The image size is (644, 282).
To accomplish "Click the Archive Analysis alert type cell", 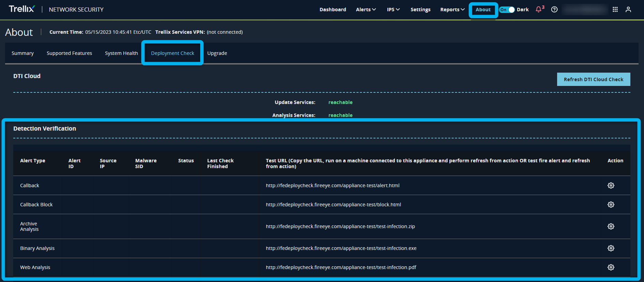I will [29, 226].
